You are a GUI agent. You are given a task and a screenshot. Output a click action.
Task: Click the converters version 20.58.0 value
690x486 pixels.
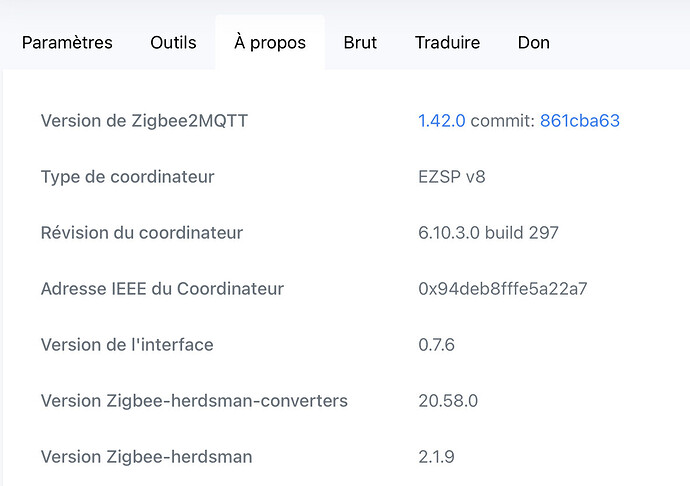[x=448, y=401]
